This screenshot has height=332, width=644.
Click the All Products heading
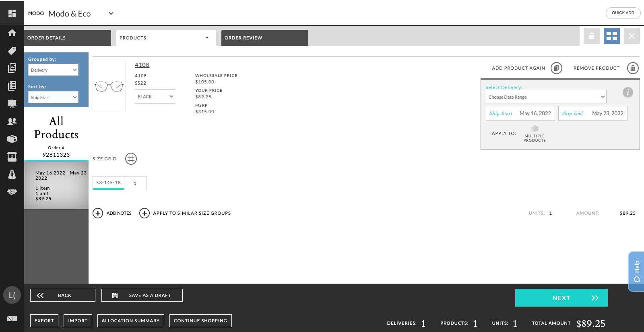click(x=56, y=128)
